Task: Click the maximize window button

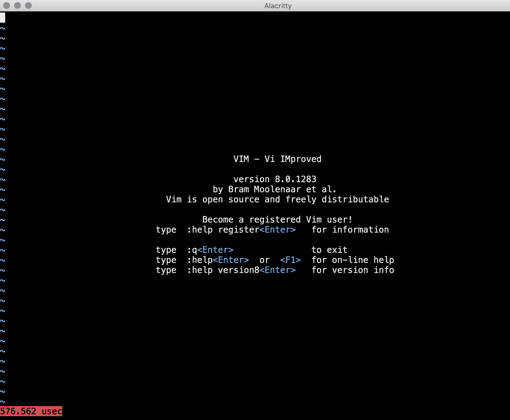Action: 28,5
